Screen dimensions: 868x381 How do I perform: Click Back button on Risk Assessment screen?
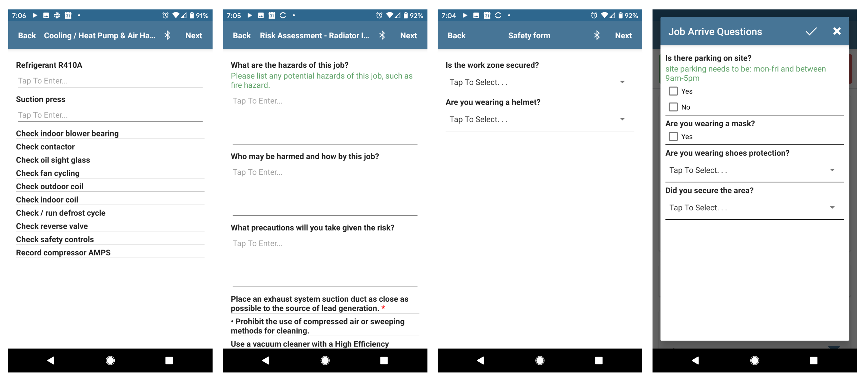point(241,35)
